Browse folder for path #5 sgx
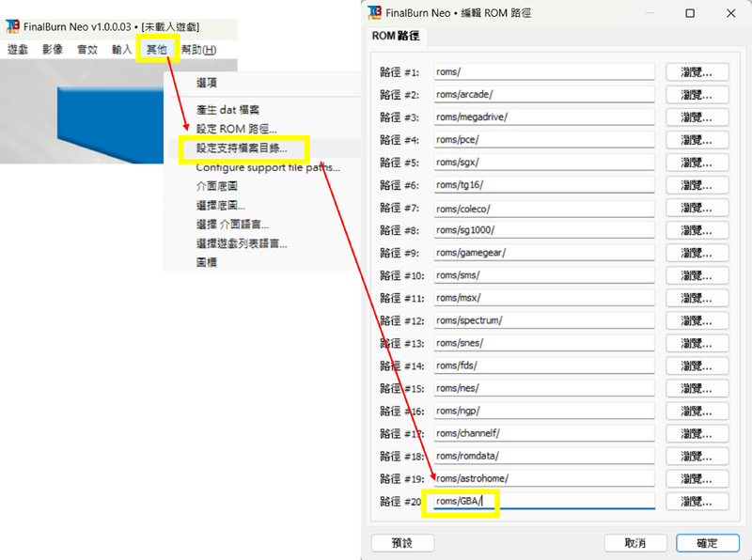The image size is (752, 560). pyautogui.click(x=697, y=163)
